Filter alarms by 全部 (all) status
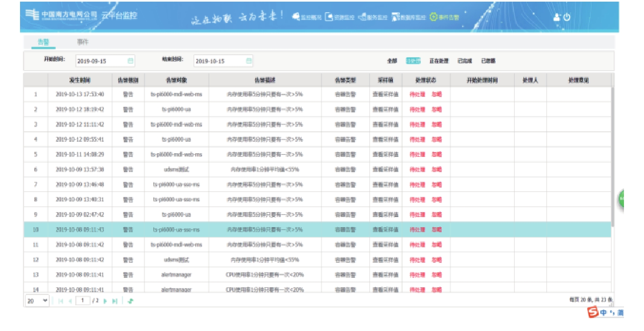 (392, 61)
